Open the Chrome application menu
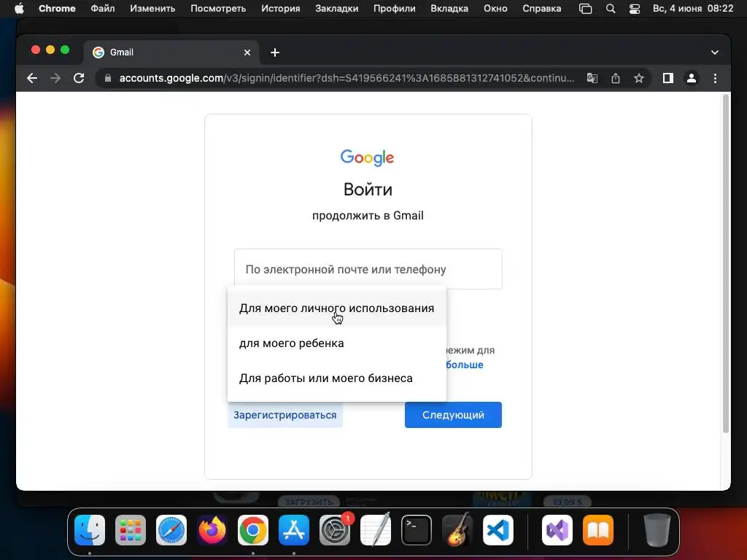This screenshot has height=560, width=747. coord(57,9)
